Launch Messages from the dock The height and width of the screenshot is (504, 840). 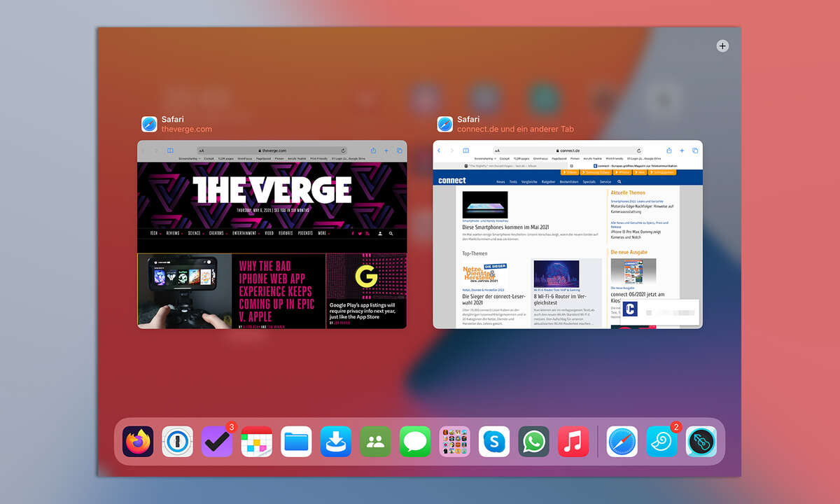click(x=415, y=442)
